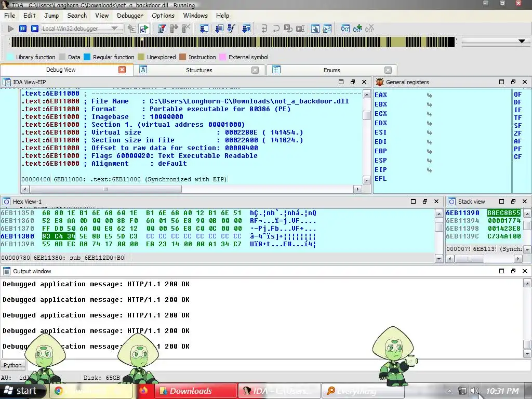Float the Hex View-1 panel
The image size is (532, 399).
tap(425, 201)
